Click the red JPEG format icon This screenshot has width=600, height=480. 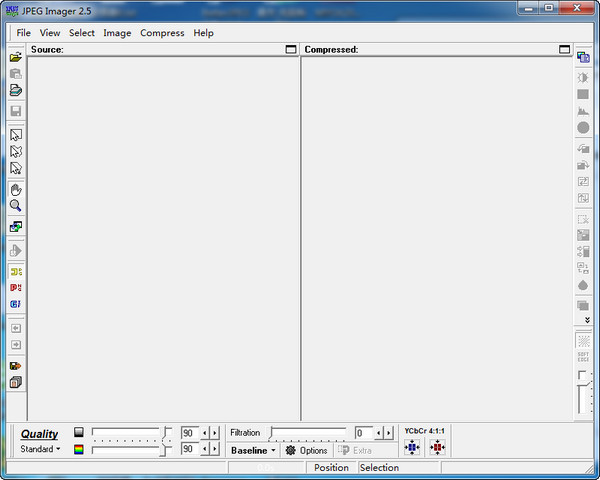tap(16, 287)
